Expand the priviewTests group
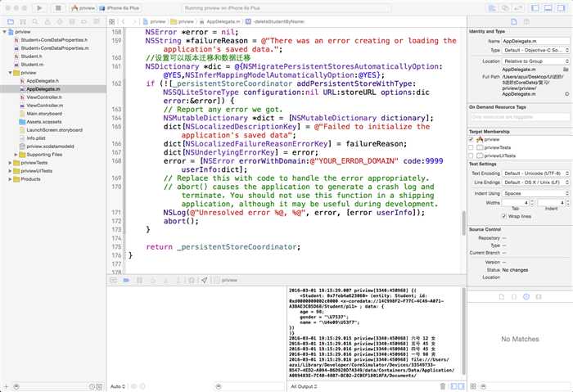573x392 pixels. point(10,163)
